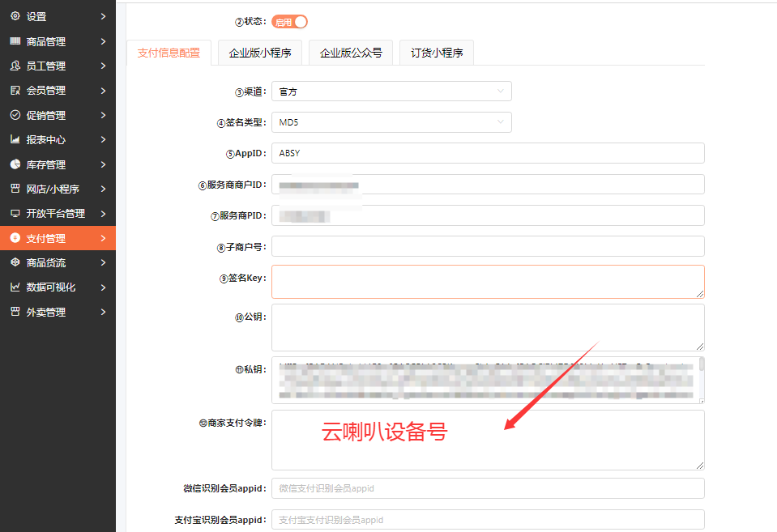Click the gear icon beside 设置
Image resolution: width=777 pixels, height=532 pixels.
pyautogui.click(x=15, y=16)
